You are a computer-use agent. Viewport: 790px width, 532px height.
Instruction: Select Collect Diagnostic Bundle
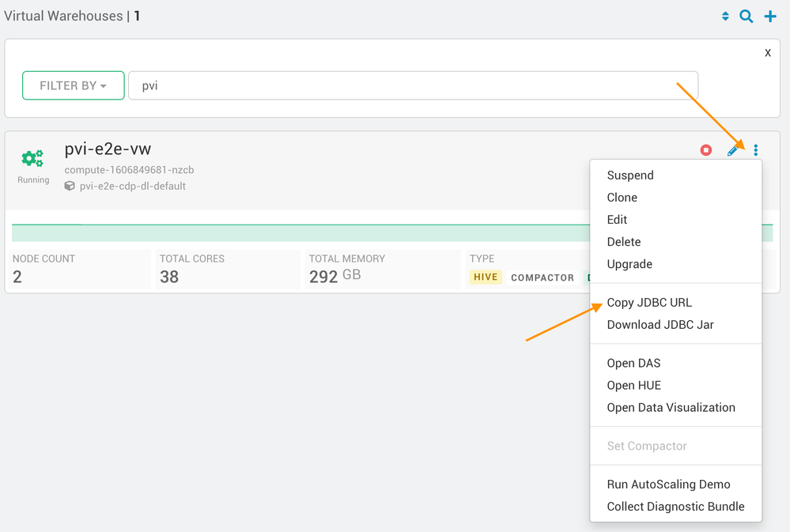pos(675,507)
